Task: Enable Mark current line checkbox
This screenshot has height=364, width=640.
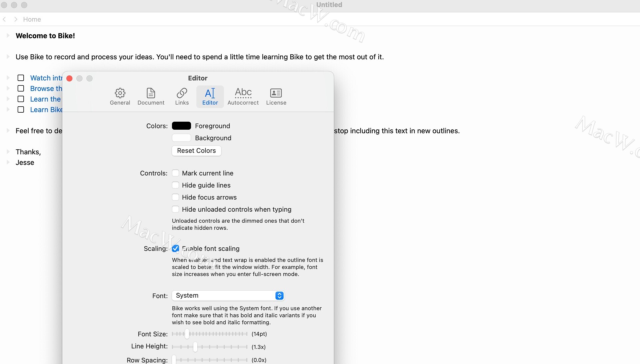Action: (x=175, y=173)
